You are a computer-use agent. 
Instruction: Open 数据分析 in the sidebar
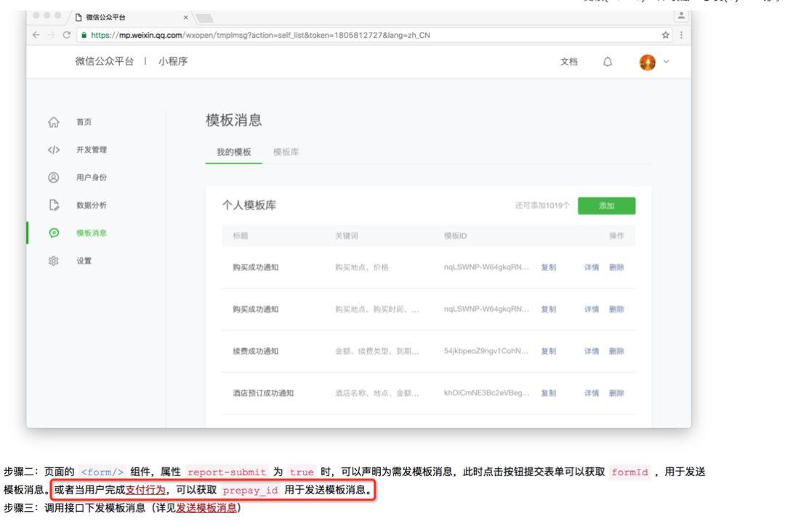pos(91,205)
